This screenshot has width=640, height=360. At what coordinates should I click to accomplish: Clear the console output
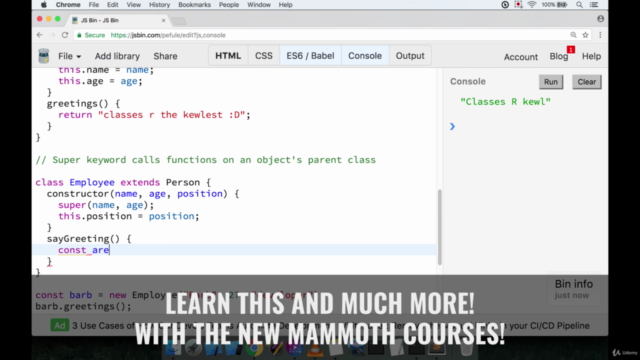587,82
